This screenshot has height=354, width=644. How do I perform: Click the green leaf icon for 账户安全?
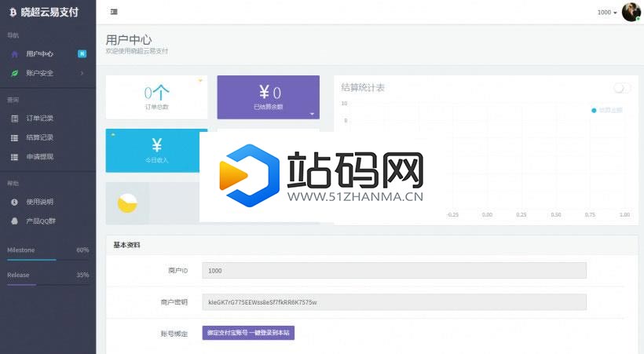pos(15,73)
